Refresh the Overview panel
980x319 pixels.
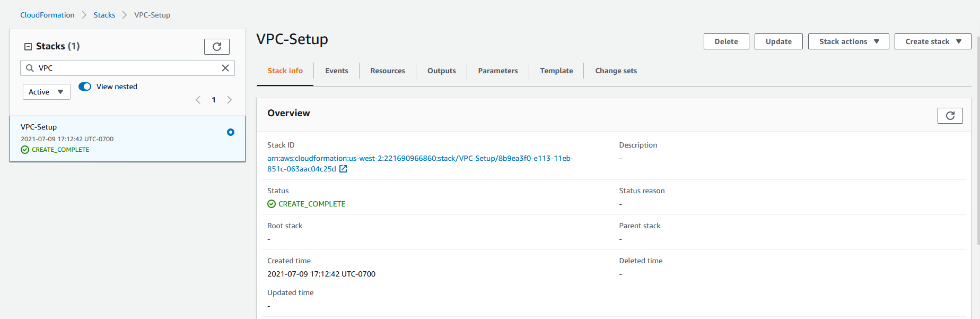(x=950, y=116)
